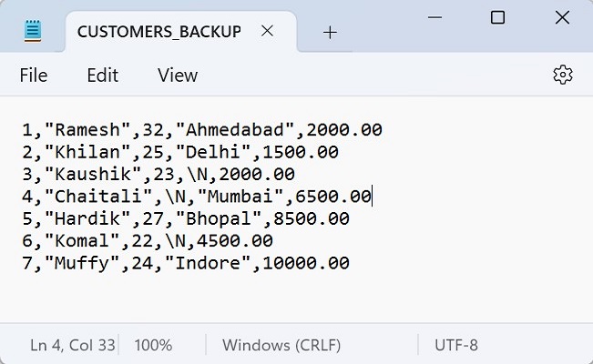The height and width of the screenshot is (364, 593).
Task: Add a new tab with plus button
Action: (x=330, y=32)
